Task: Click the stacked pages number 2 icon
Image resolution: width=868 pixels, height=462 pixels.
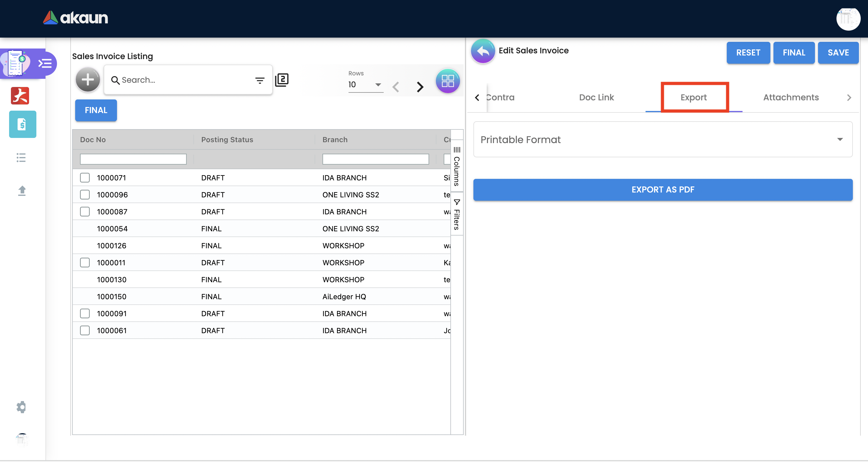Action: point(282,80)
